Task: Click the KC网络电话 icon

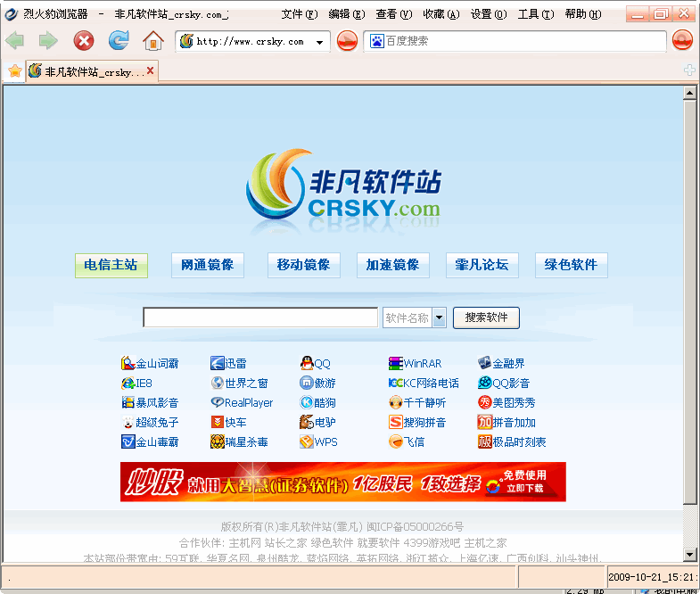Action: pyautogui.click(x=396, y=383)
